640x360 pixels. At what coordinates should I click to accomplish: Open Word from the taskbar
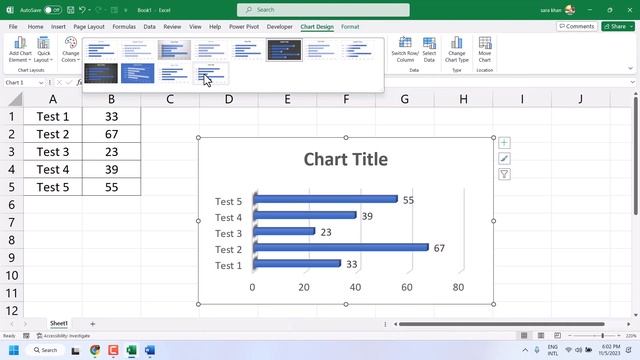[x=150, y=350]
